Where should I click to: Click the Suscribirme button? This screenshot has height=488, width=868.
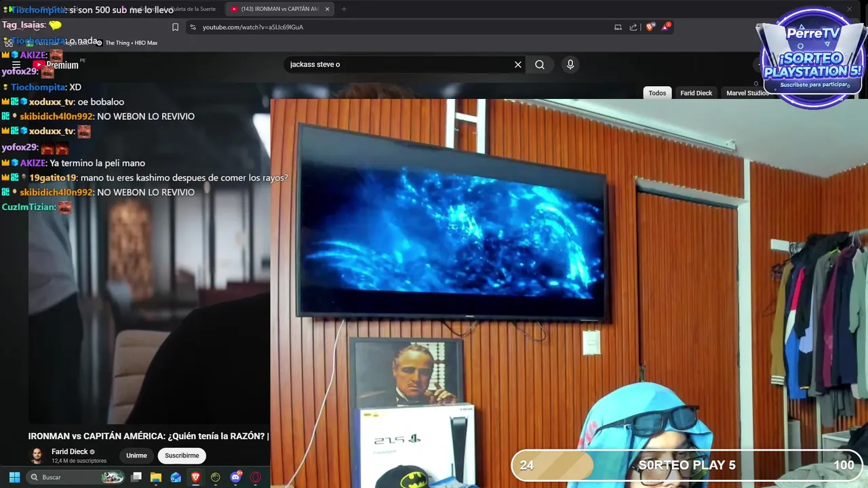click(x=182, y=455)
